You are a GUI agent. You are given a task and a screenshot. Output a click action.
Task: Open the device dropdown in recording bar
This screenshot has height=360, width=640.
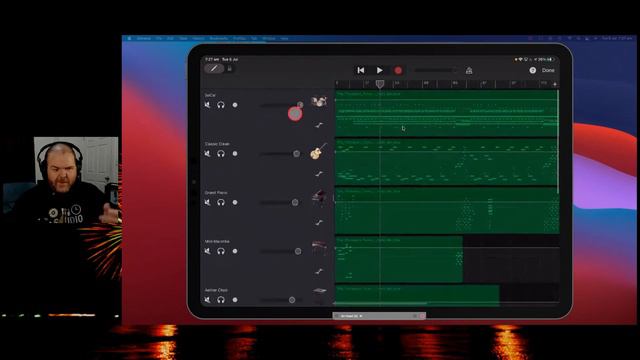(x=351, y=316)
